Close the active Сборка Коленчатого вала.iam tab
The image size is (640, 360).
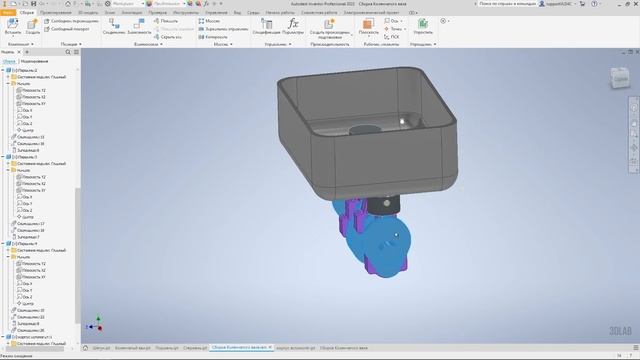[x=270, y=348]
